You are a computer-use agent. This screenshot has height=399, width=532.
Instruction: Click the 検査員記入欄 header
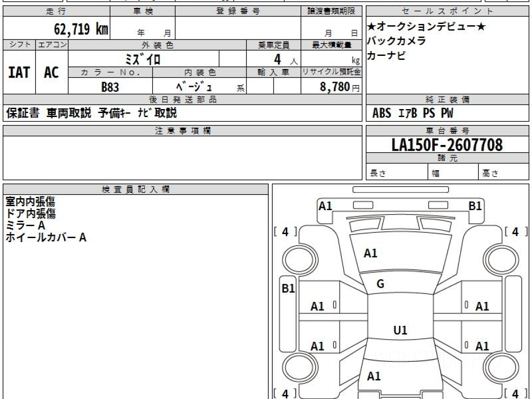pyautogui.click(x=136, y=189)
